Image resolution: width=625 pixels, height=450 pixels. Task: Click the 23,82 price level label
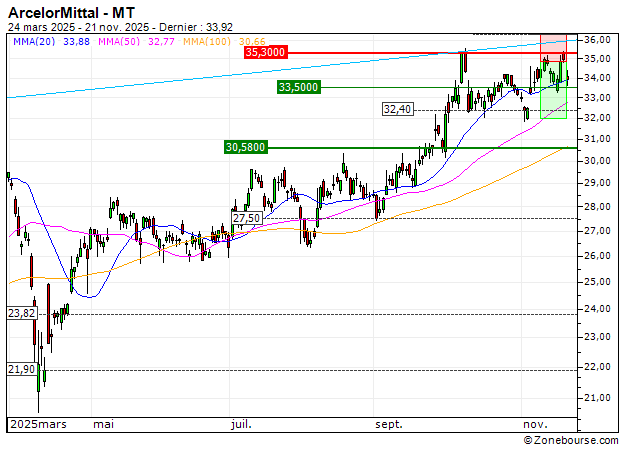[21, 313]
